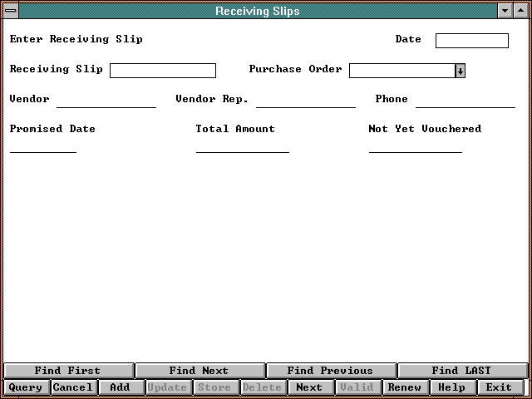Screen dimensions: 532x399
Task: Click inside the Purchase Order combo box
Action: tap(401, 71)
